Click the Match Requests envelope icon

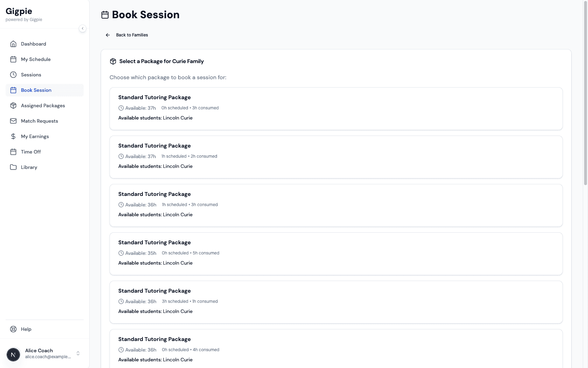(x=13, y=121)
